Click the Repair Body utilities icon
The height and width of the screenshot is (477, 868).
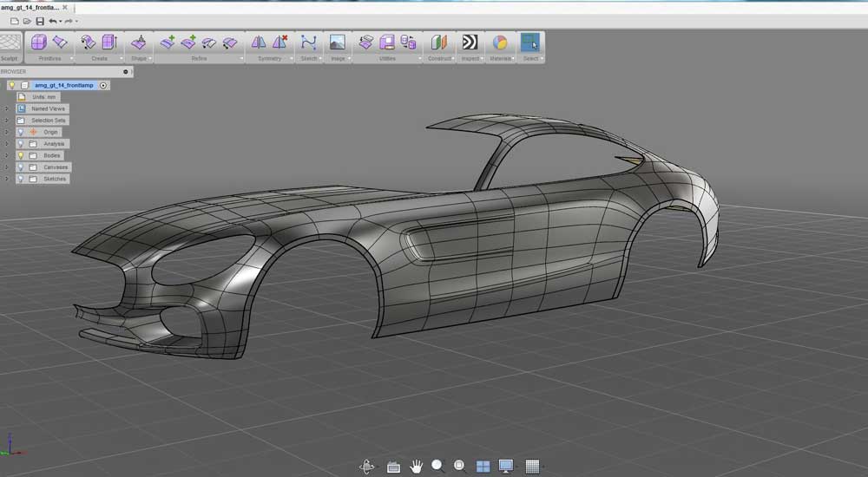click(408, 42)
